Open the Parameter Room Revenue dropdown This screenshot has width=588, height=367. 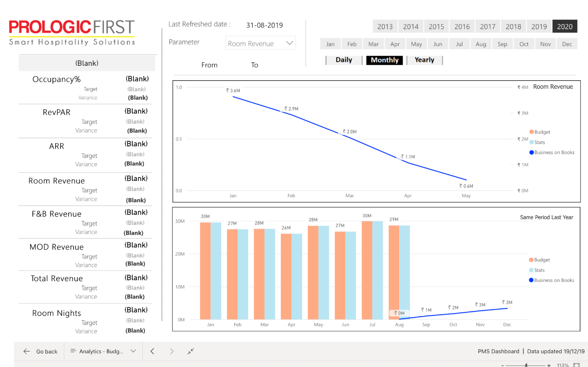(289, 43)
